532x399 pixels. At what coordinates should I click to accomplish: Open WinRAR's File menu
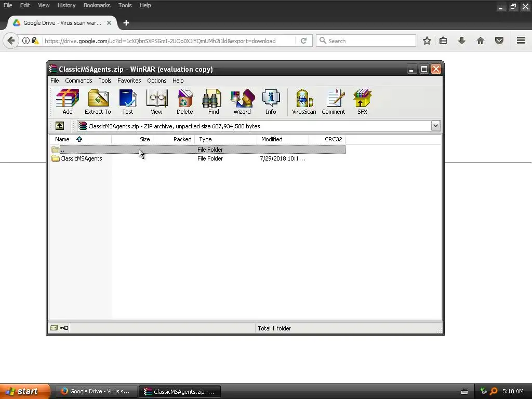tap(55, 81)
